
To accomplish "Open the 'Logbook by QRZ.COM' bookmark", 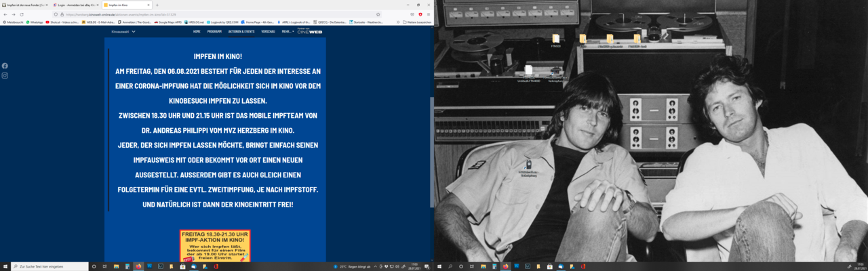I will click(x=223, y=22).
